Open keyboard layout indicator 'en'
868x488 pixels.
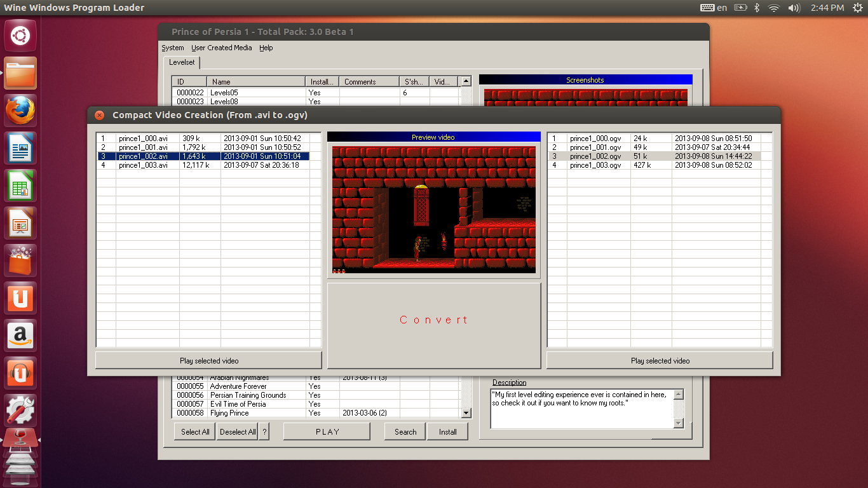pos(714,8)
